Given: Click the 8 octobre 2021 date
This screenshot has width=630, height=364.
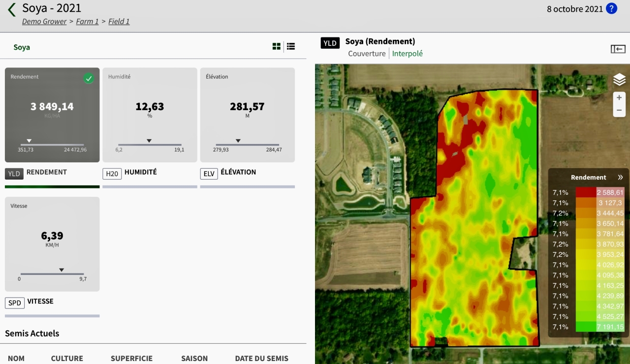Looking at the screenshot, I should [575, 9].
